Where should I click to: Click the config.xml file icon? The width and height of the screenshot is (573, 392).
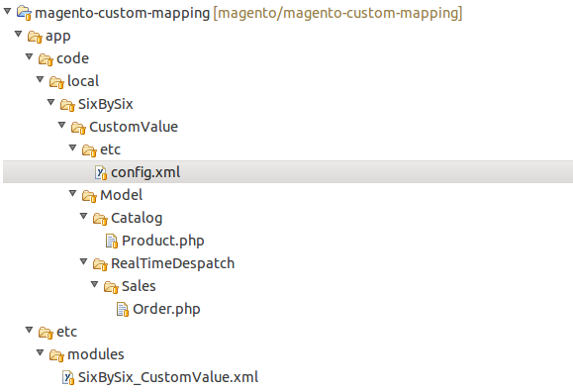101,172
